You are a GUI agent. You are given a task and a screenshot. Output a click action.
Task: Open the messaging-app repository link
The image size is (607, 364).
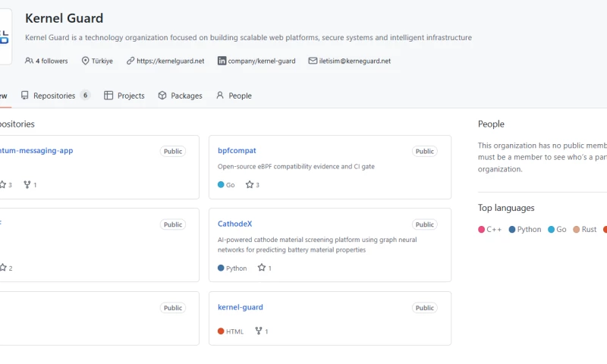36,150
